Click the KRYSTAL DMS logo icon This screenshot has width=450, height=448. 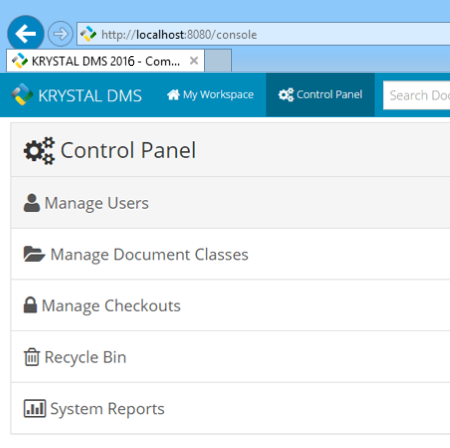(x=22, y=95)
